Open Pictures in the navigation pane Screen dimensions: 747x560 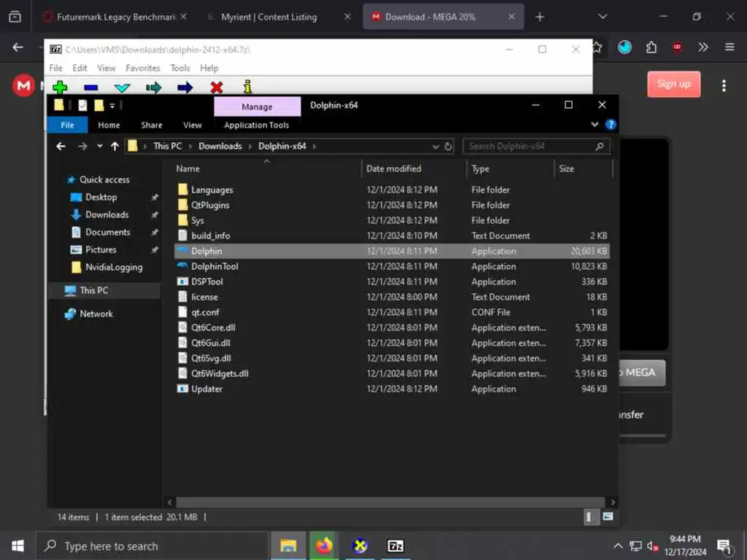[101, 250]
